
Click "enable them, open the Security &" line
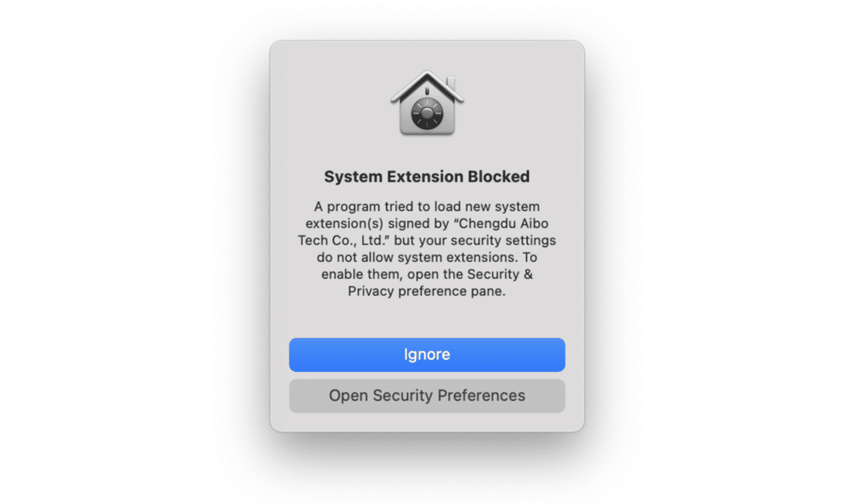(x=427, y=275)
